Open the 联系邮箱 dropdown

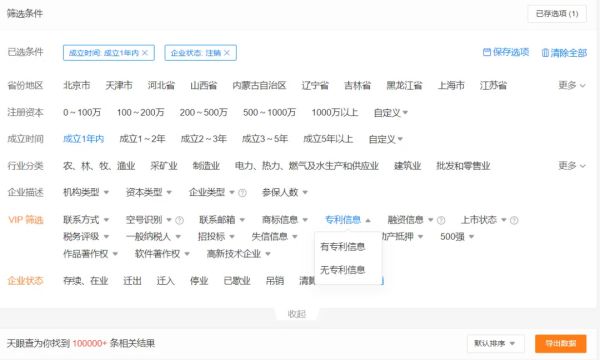tap(222, 220)
